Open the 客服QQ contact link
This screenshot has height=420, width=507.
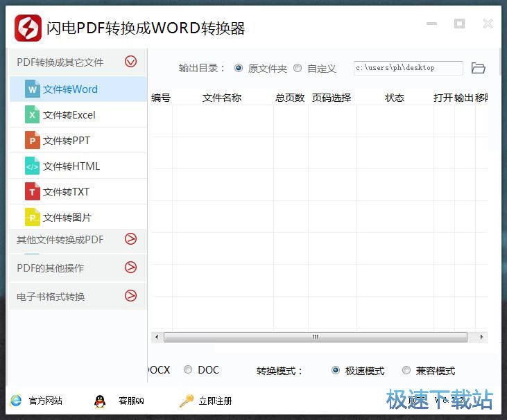(x=131, y=401)
